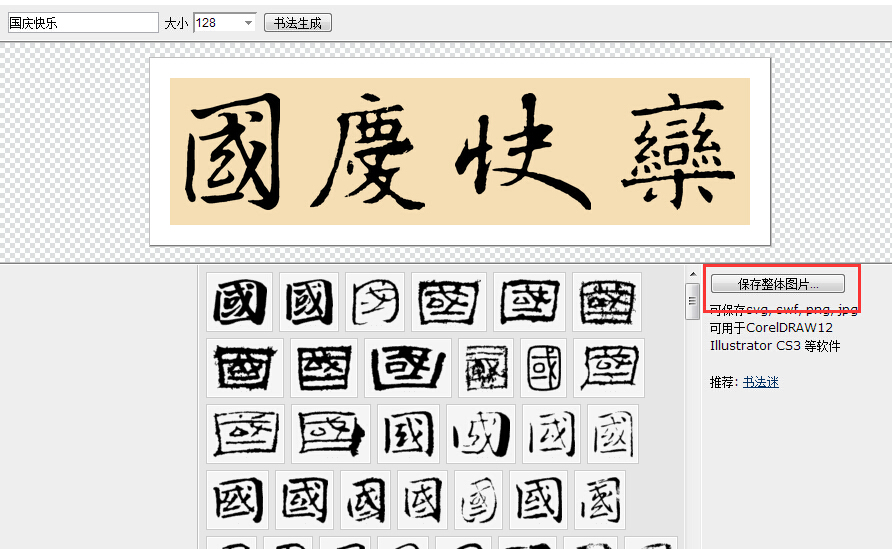Select the 慶 character in the preview banner

[x=369, y=152]
